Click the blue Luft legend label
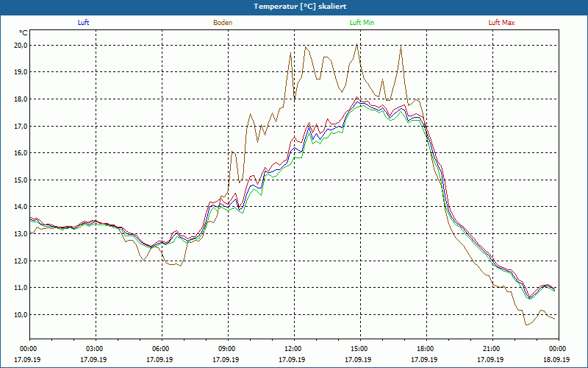The width and height of the screenshot is (588, 368). [83, 23]
